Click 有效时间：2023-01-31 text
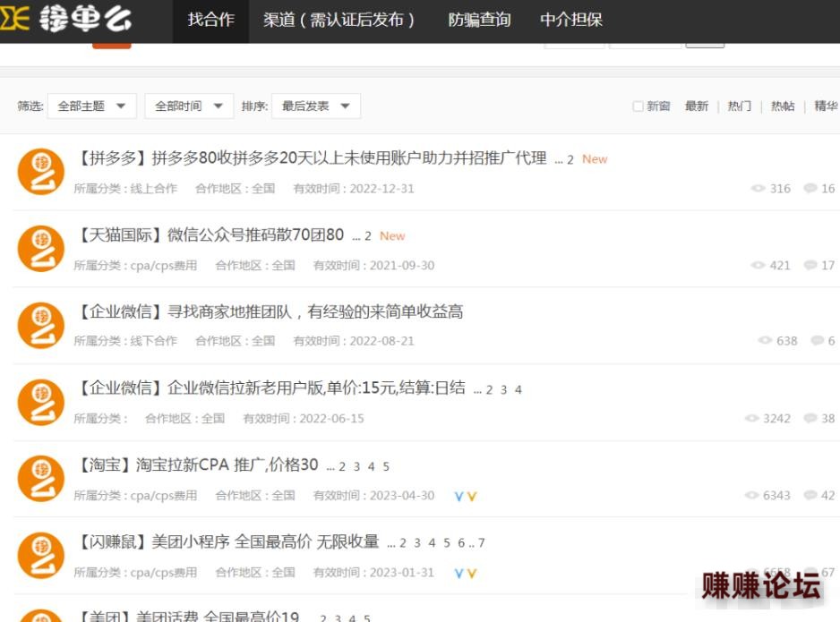The height and width of the screenshot is (622, 840). click(374, 573)
